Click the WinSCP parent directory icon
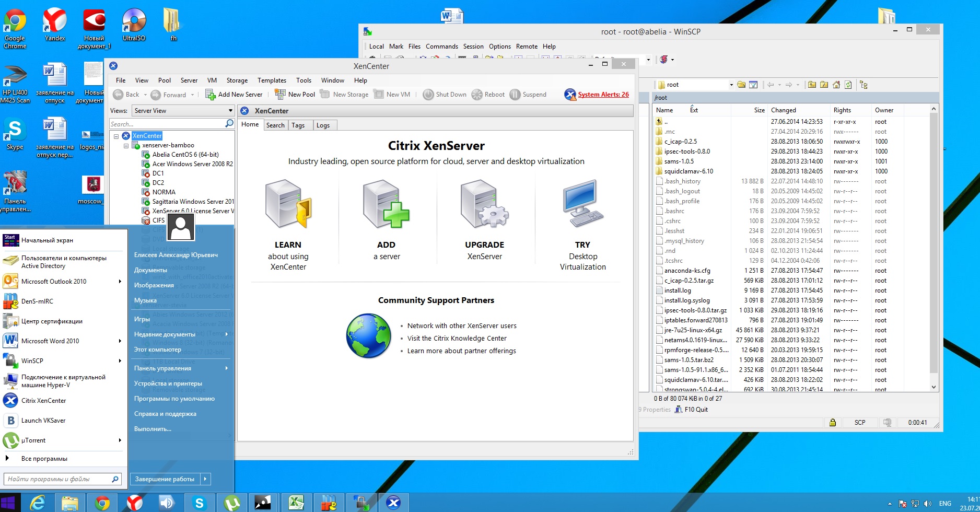 tap(812, 85)
